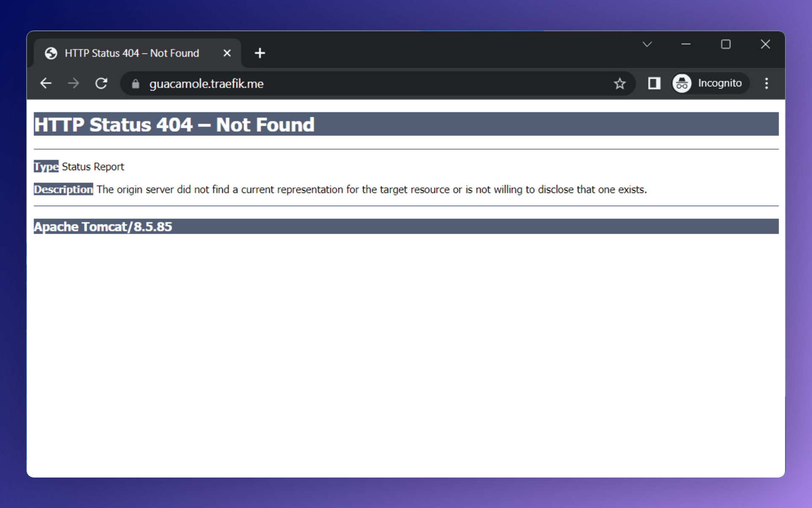The image size is (812, 508).
Task: Open the side panel icon
Action: point(654,83)
